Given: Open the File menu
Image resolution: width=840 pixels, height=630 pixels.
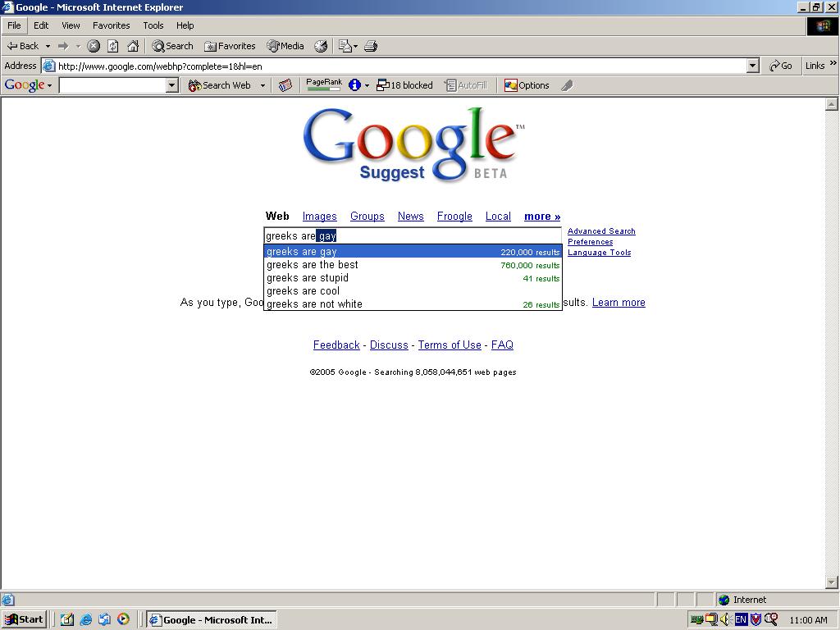Looking at the screenshot, I should [15, 25].
